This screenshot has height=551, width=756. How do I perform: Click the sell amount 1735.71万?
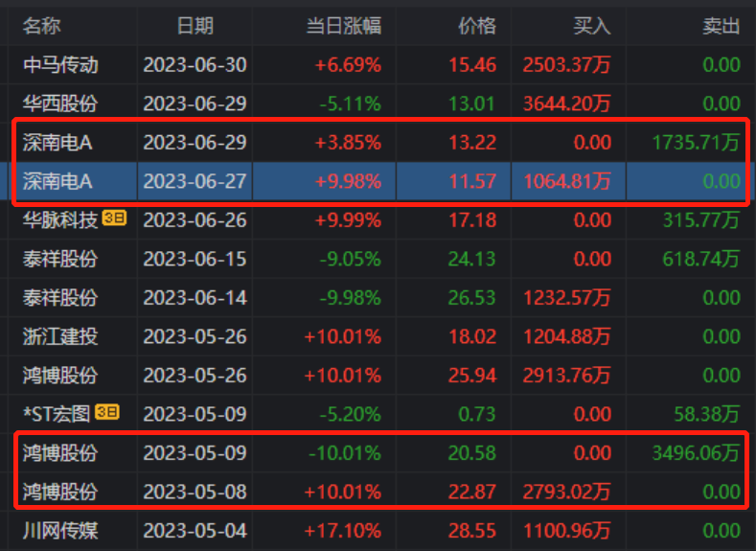tap(696, 143)
